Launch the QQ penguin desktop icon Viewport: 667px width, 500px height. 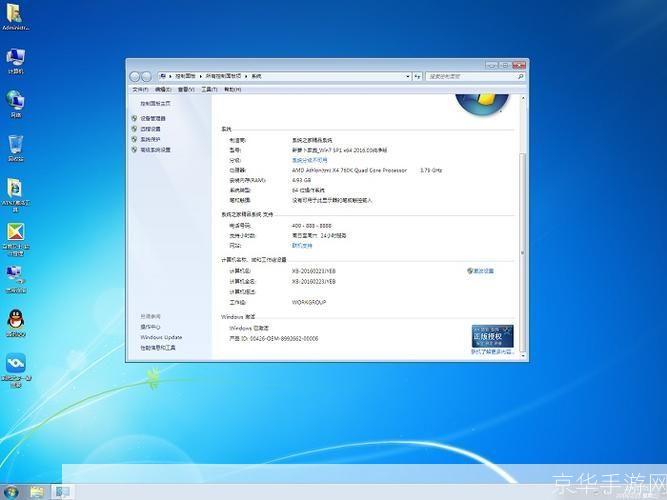tap(16, 323)
